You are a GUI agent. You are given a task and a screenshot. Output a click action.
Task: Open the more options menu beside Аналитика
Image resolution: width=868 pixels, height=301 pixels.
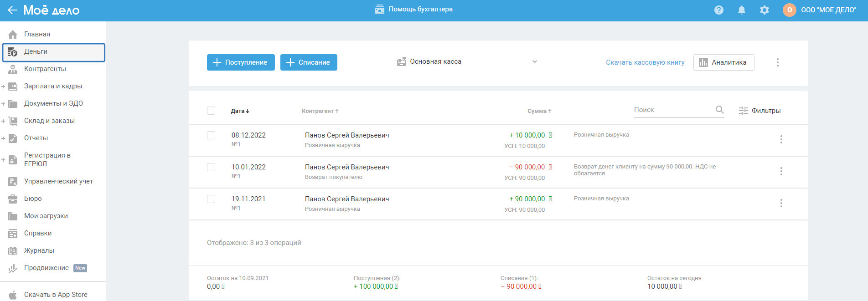tap(778, 62)
